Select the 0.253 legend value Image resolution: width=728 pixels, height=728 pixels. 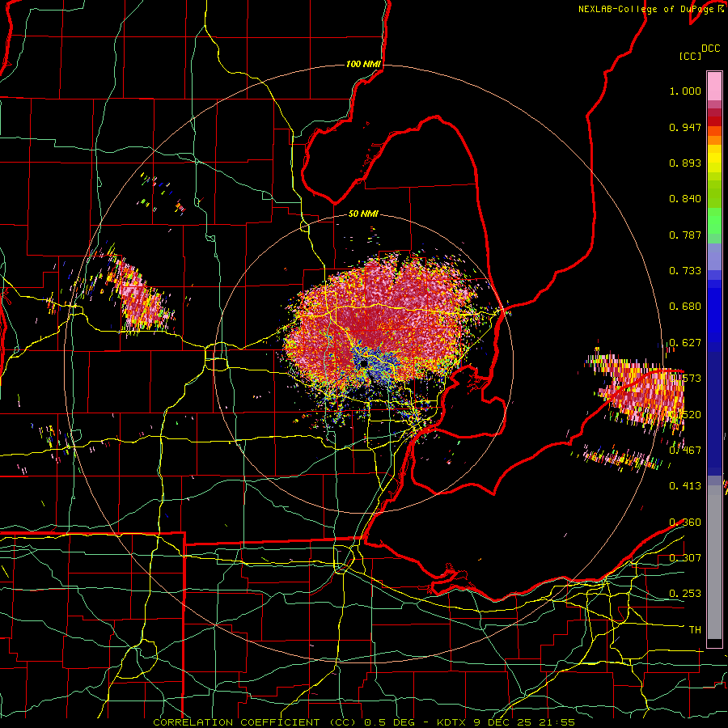point(685,594)
